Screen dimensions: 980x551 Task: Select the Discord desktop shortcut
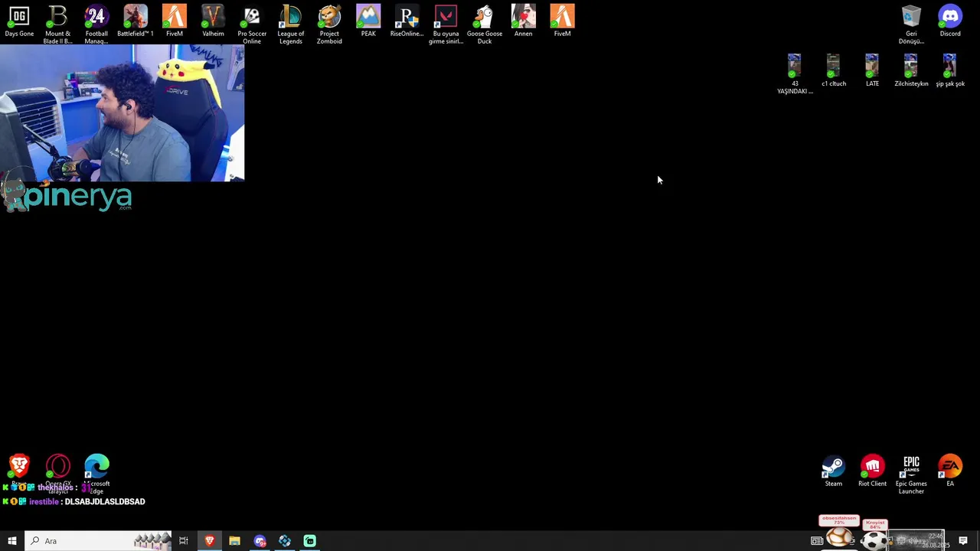click(x=950, y=21)
